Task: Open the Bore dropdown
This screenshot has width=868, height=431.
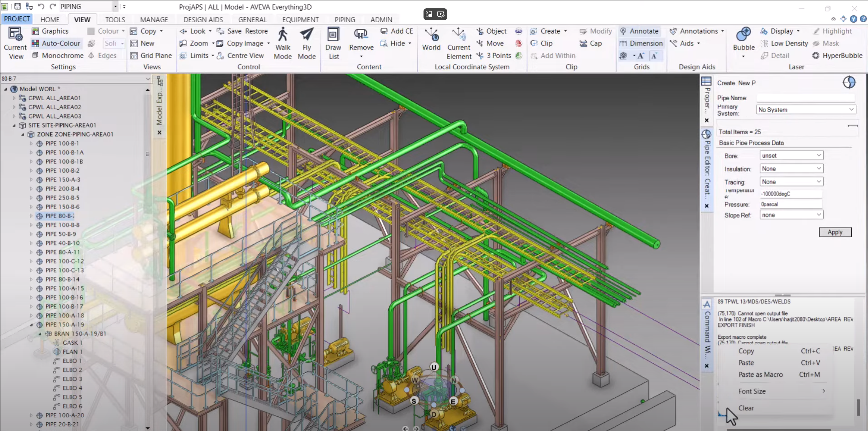Action: click(792, 155)
